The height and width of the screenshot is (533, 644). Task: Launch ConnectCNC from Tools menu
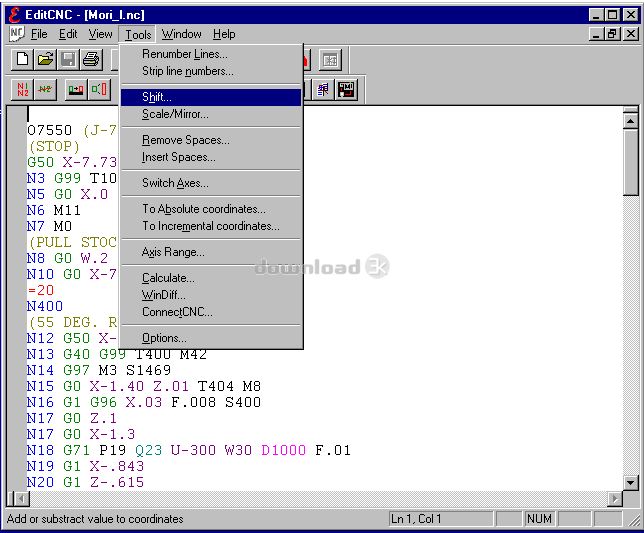point(211,312)
